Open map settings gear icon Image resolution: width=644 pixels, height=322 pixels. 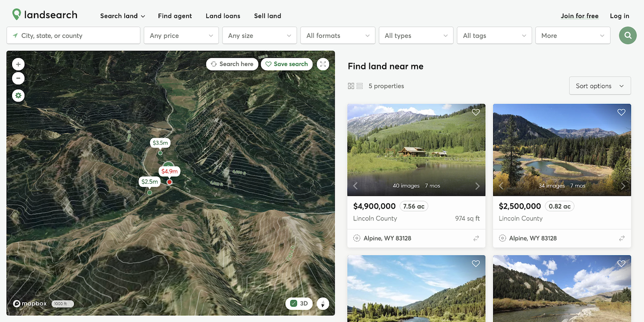18,95
